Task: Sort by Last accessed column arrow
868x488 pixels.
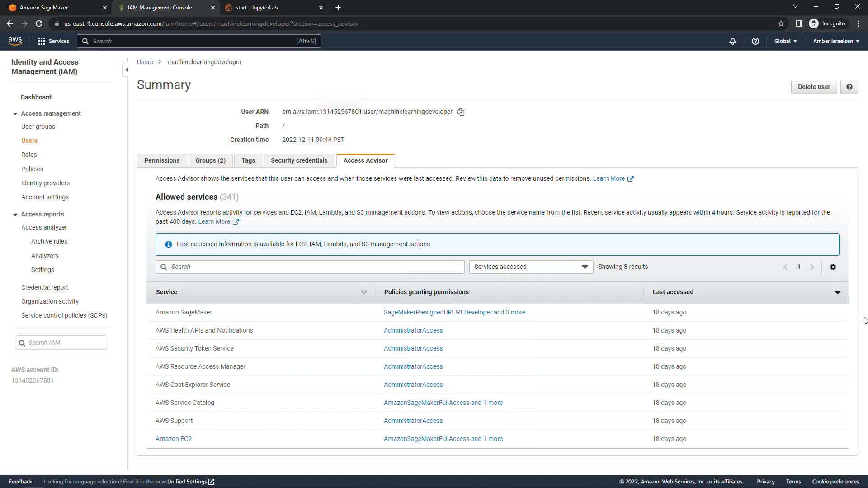Action: coord(837,292)
